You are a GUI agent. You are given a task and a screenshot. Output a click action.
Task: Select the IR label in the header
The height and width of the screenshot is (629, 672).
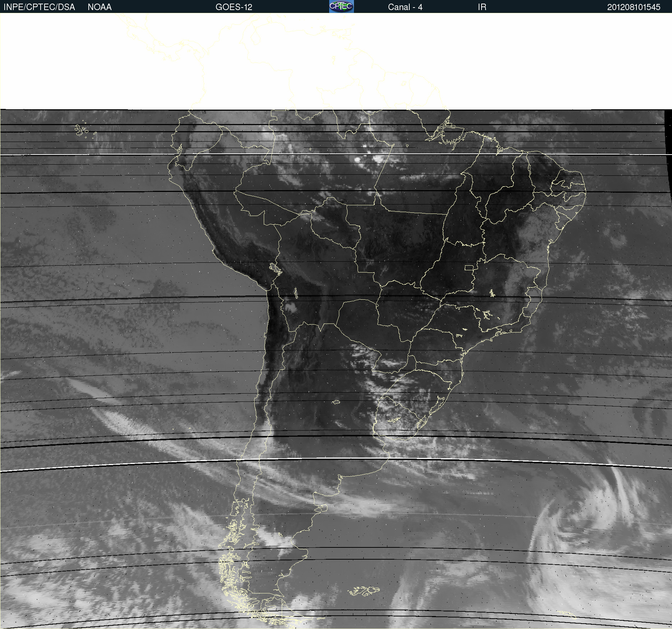[x=482, y=7]
